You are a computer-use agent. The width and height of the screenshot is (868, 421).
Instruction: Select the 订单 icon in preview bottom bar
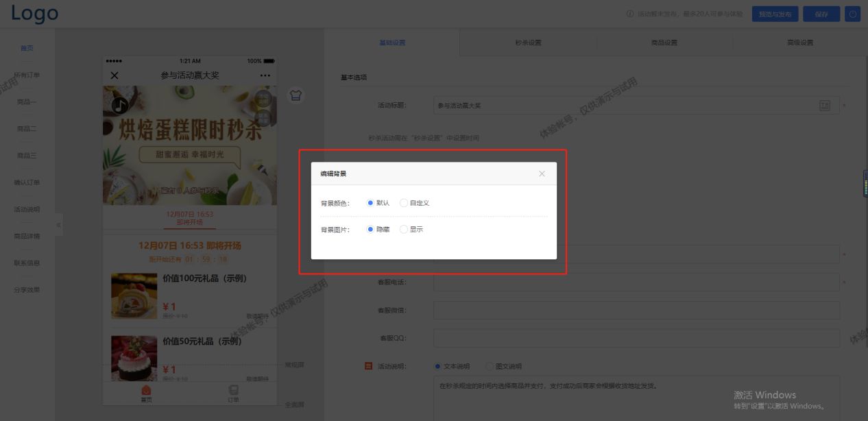(234, 391)
